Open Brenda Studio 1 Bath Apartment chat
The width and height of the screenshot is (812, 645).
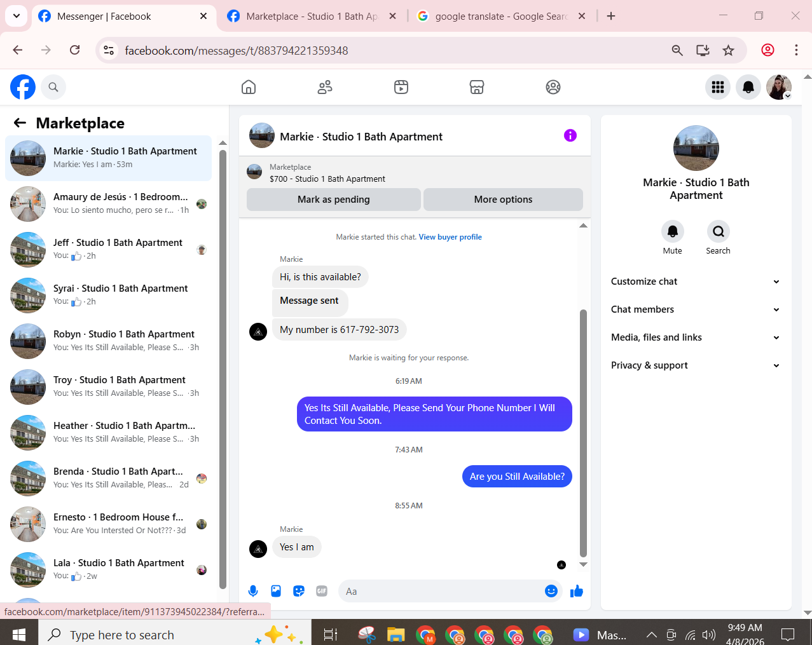108,479
